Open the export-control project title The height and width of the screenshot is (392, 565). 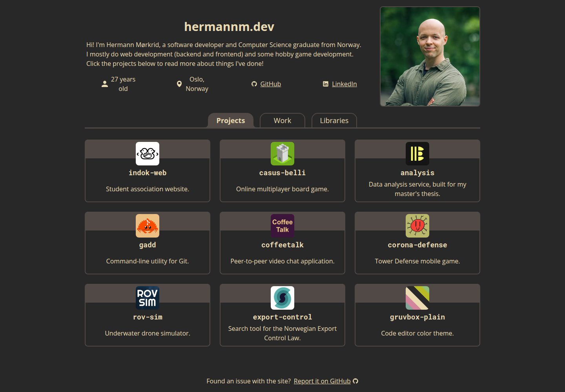pos(282,317)
